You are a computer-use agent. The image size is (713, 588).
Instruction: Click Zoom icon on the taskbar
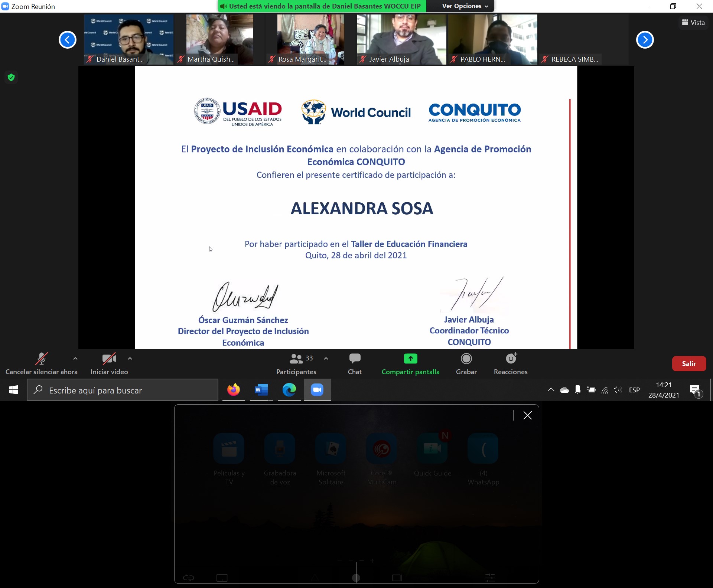317,390
